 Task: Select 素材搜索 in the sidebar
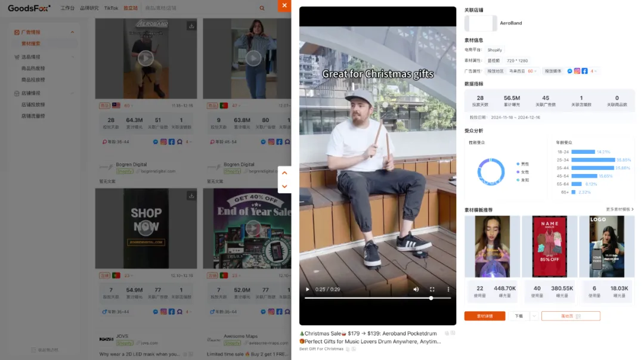coord(31,44)
